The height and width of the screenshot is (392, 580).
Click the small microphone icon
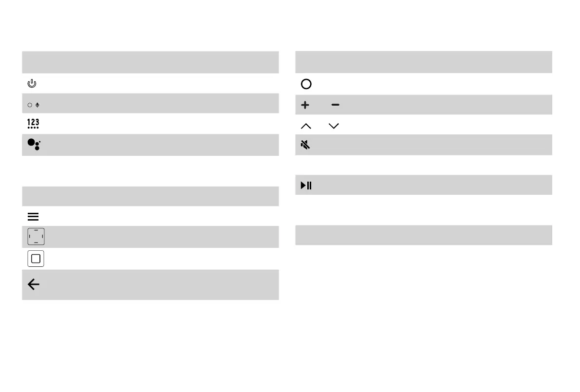click(37, 105)
